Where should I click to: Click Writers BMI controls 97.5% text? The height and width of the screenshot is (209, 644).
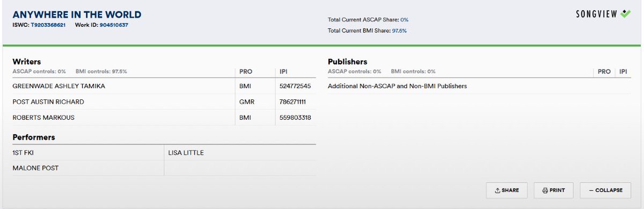tap(101, 71)
